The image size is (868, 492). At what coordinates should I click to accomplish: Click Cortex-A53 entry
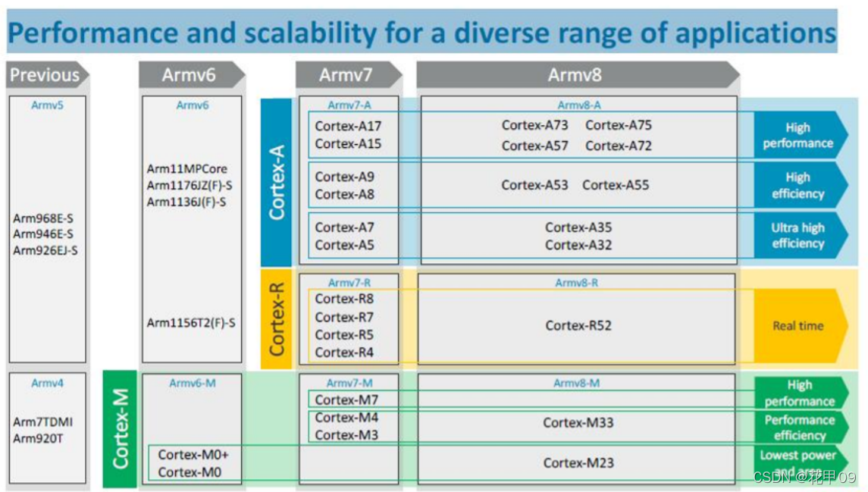534,186
